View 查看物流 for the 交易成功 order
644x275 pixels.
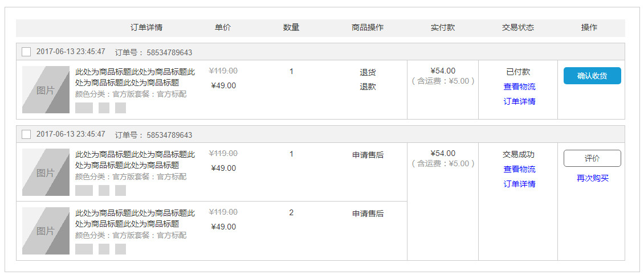coord(519,169)
